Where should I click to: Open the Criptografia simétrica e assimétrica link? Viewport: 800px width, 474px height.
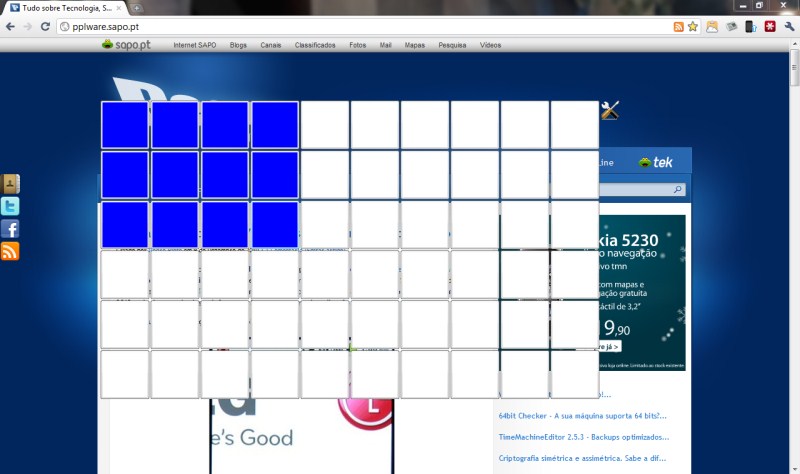pyautogui.click(x=582, y=458)
